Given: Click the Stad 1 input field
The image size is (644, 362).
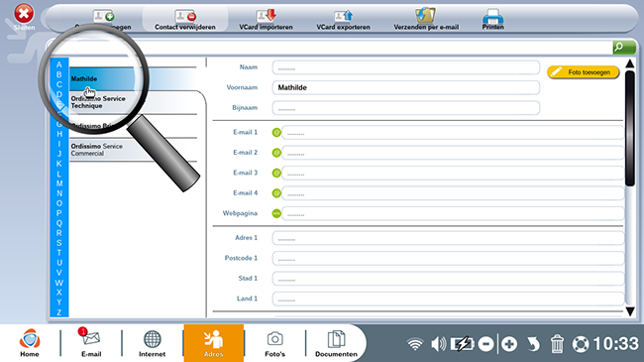Looking at the screenshot, I should (x=448, y=278).
